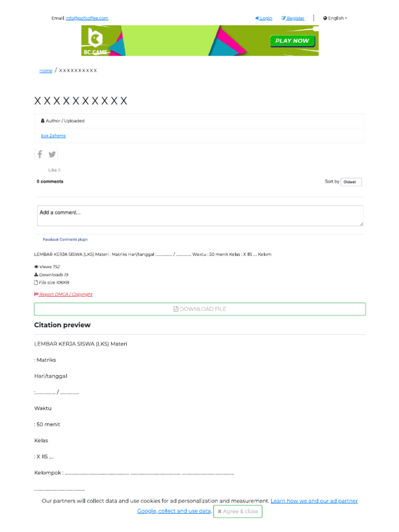Click the Register pencil icon
Screen dimensions: 399x532
point(283,18)
